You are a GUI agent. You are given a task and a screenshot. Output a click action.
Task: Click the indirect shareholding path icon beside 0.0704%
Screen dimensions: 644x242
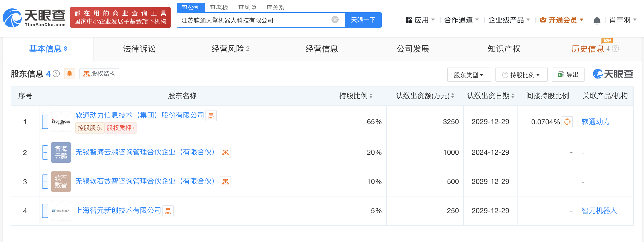[567, 122]
